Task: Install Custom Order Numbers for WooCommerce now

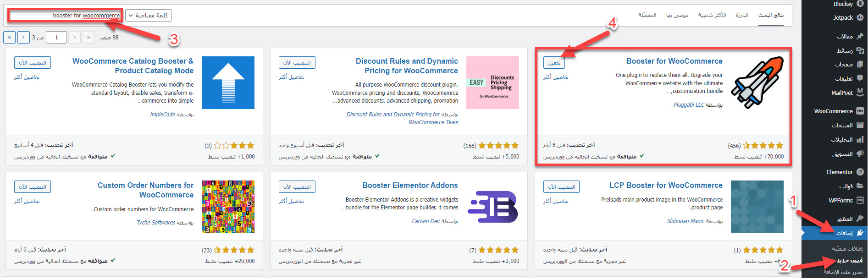Action: tap(32, 186)
